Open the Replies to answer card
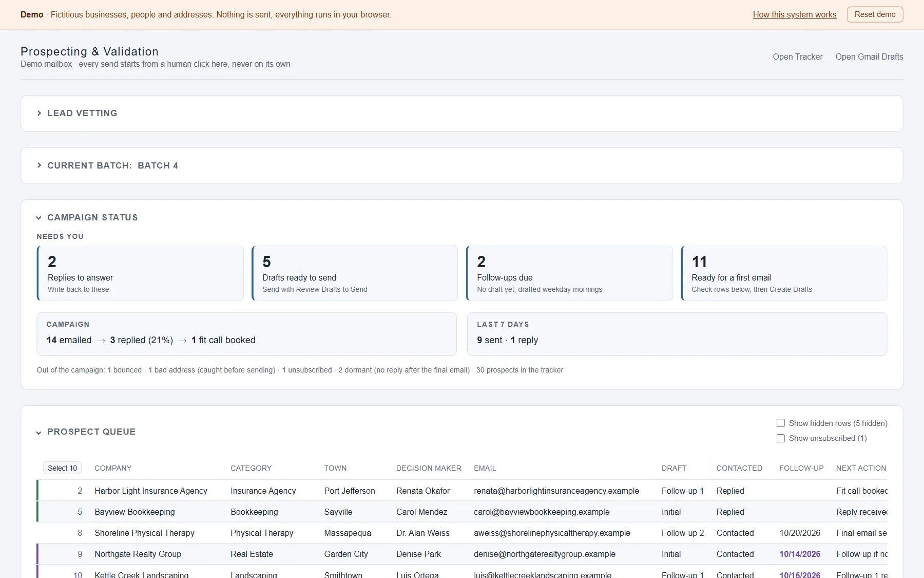The image size is (924, 578). 140,273
